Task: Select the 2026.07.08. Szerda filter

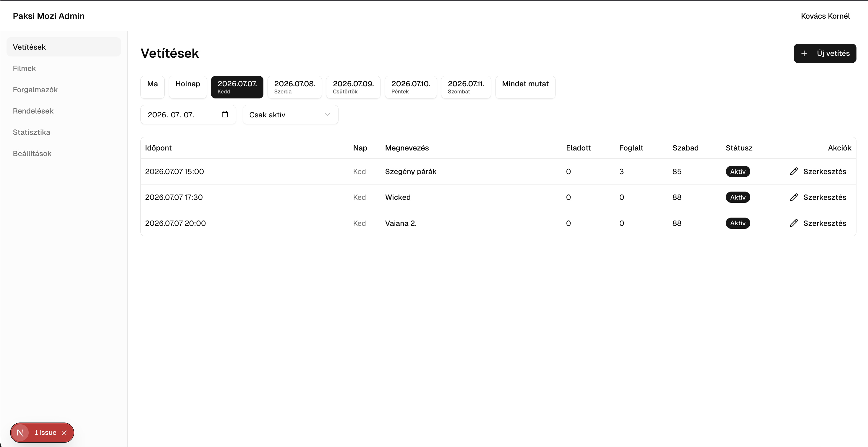Action: tap(294, 87)
